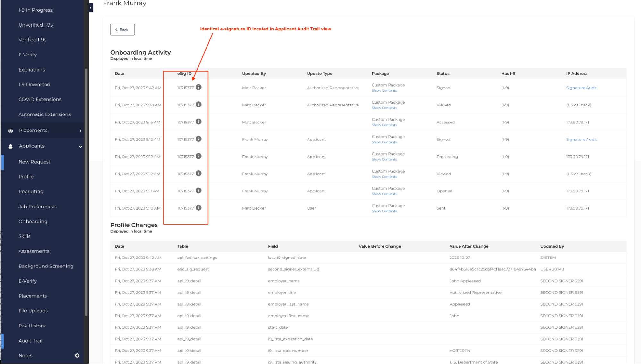Screen dimensions: 641x364
Task: Click the sidebar vertical scrollbar
Action: pyautogui.click(x=86, y=192)
